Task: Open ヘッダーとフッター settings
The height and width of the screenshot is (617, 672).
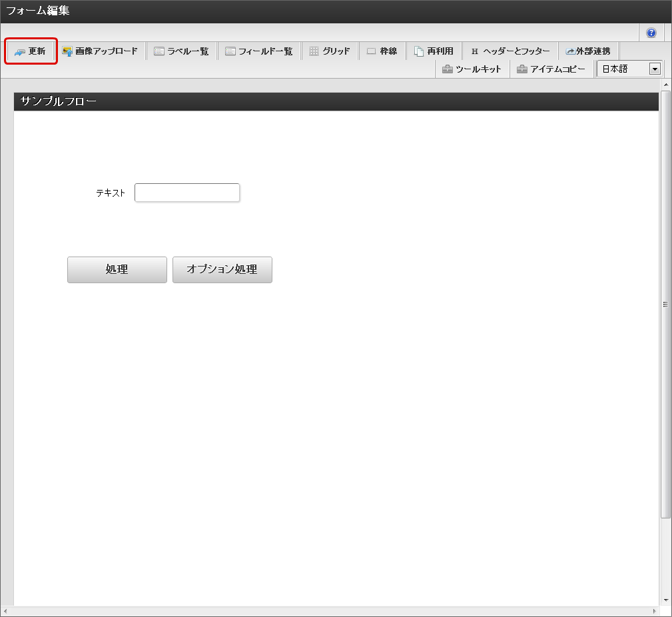Action: pyautogui.click(x=510, y=51)
